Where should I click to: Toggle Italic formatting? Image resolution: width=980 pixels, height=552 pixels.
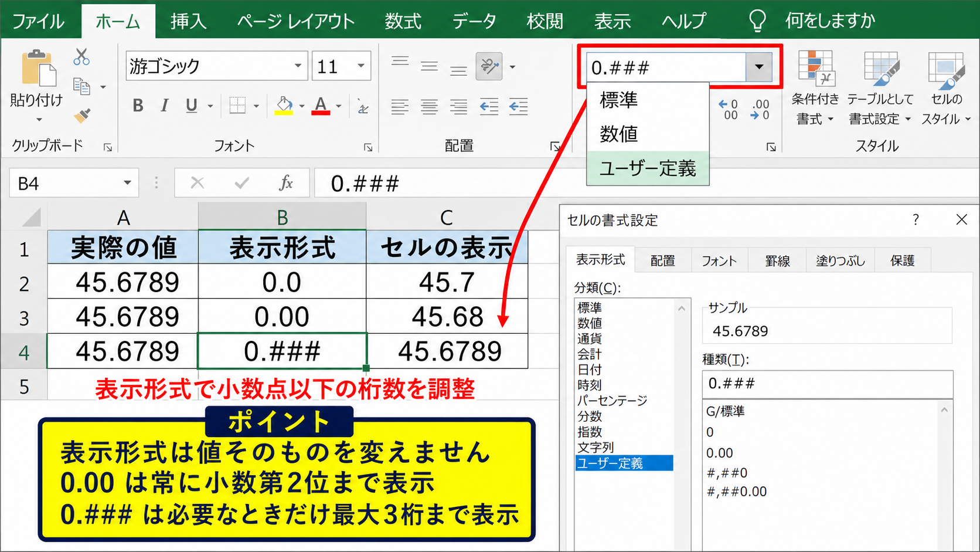[165, 106]
